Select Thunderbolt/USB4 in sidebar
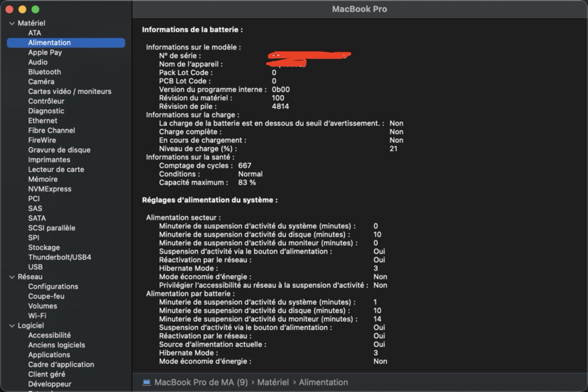 point(60,257)
